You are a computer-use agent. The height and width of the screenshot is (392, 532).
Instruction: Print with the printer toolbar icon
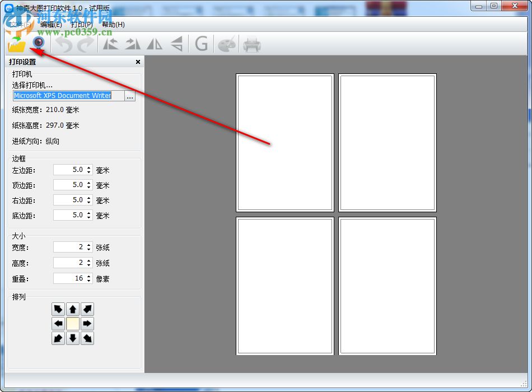[252, 44]
